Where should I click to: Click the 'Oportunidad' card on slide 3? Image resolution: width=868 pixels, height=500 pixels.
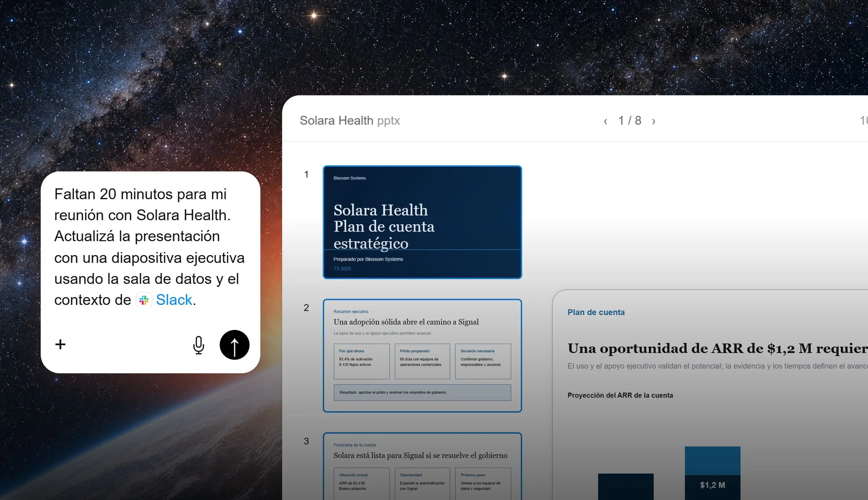pos(422,483)
